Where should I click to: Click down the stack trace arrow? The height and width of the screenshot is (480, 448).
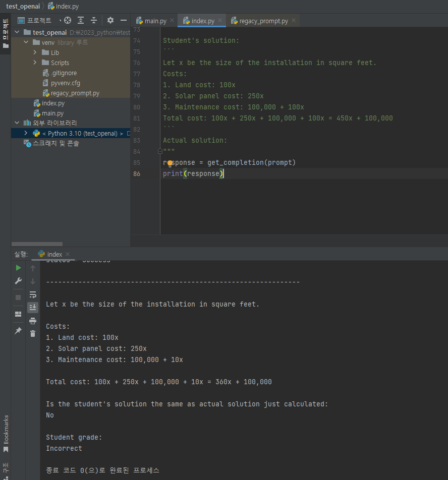point(33,281)
